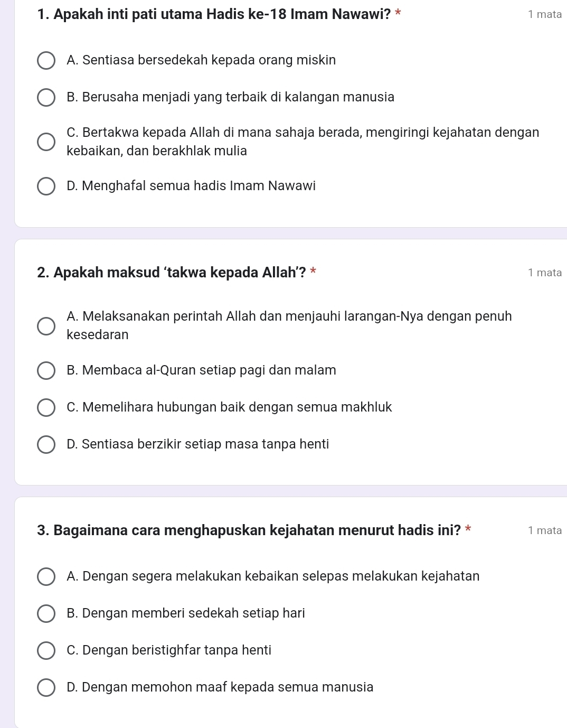Pick C: Dengan beristighfar tanpa henti

46,651
